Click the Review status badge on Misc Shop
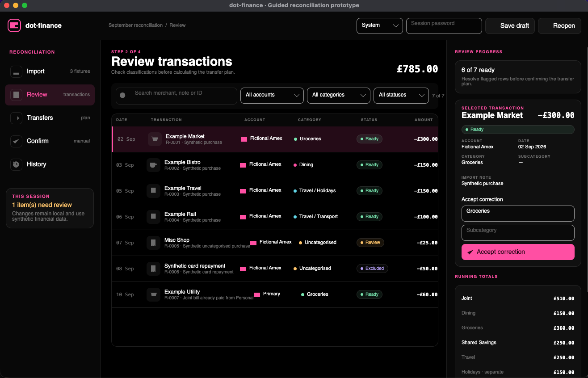The width and height of the screenshot is (588, 378). pos(370,243)
